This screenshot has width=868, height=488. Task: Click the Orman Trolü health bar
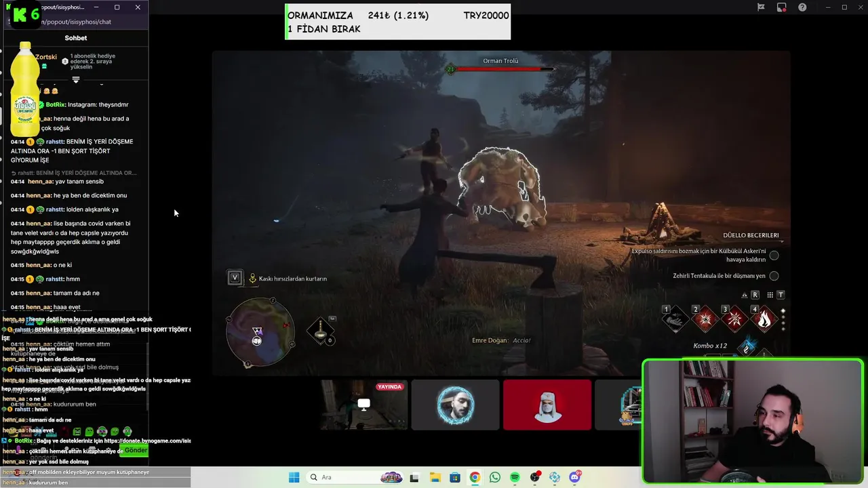pos(505,68)
